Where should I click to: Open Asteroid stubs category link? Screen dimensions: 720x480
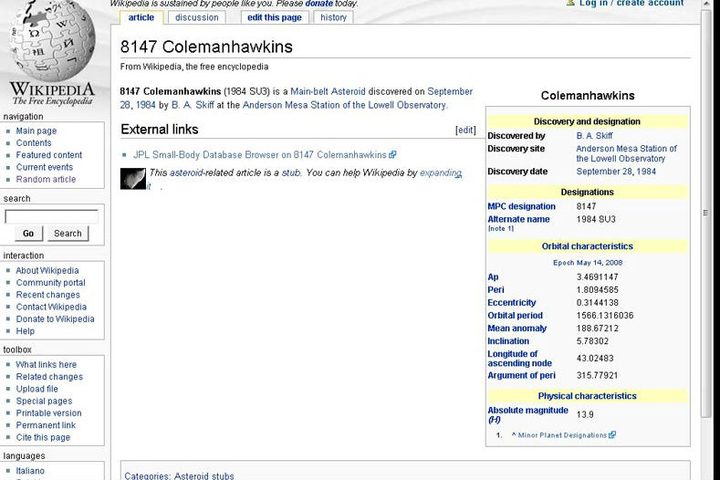pos(203,475)
